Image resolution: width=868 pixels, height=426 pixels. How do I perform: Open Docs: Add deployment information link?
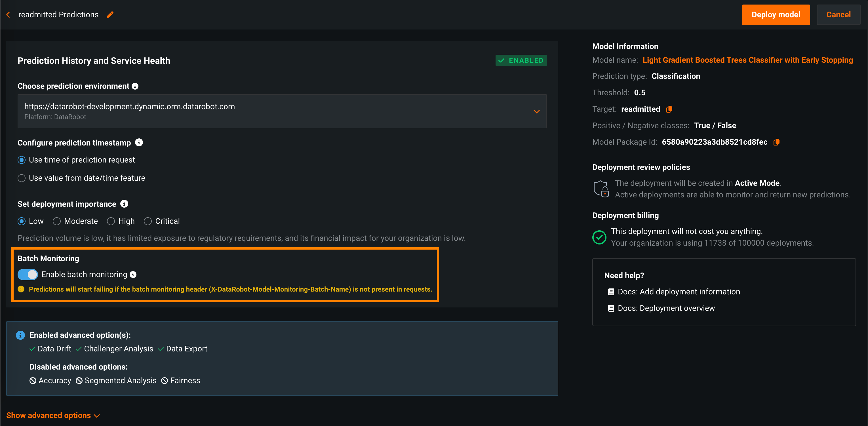pos(679,292)
